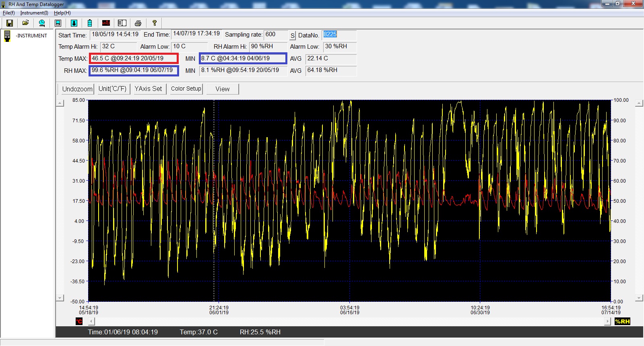This screenshot has width=644, height=346.
Task: Open the Instrument(I) menu
Action: 34,13
